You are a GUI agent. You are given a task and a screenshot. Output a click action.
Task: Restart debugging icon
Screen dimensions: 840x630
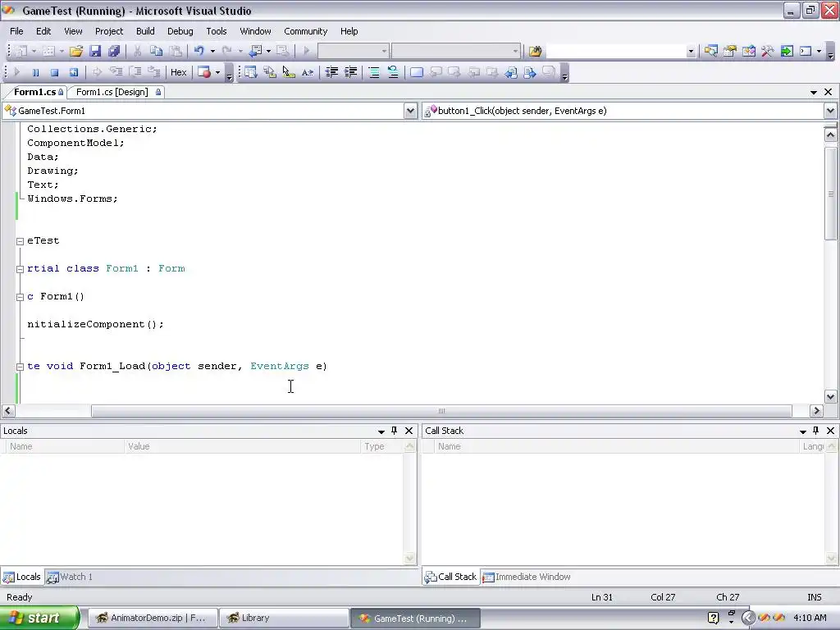73,72
